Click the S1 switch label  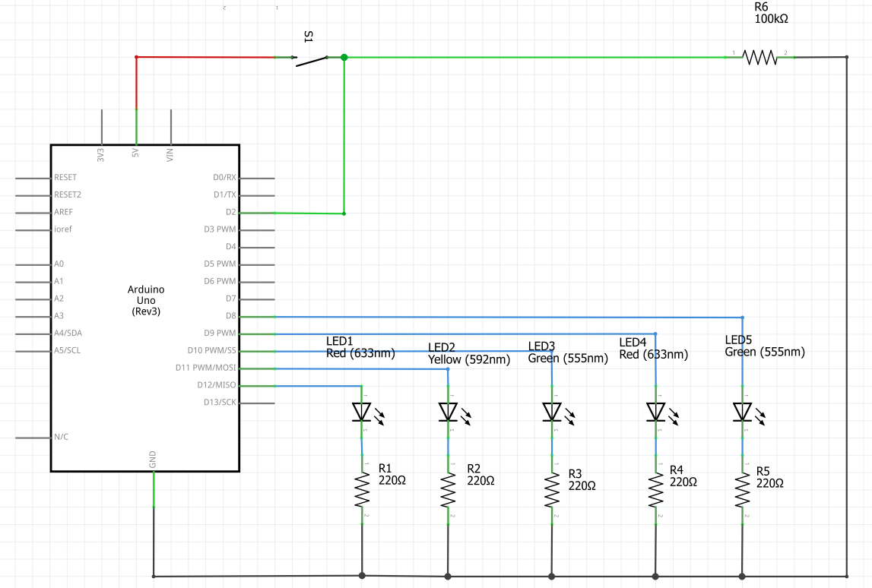click(309, 36)
